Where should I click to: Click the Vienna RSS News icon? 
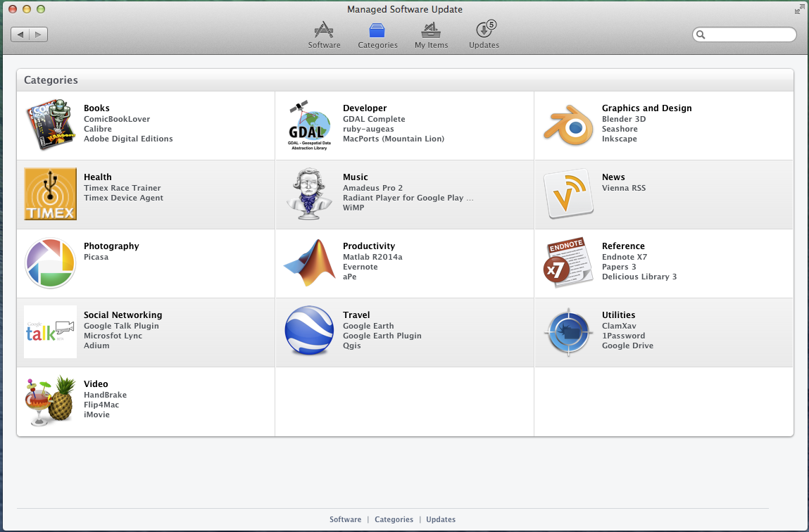tap(567, 194)
